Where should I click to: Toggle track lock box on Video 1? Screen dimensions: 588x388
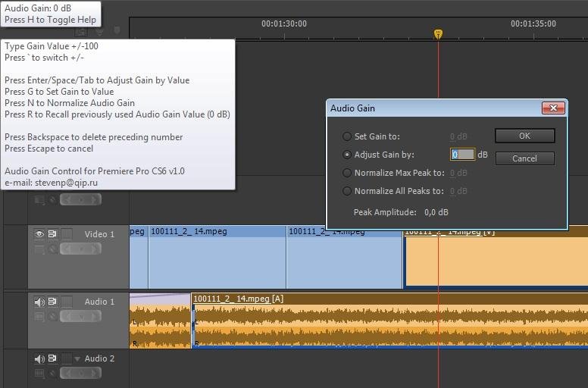tap(67, 234)
